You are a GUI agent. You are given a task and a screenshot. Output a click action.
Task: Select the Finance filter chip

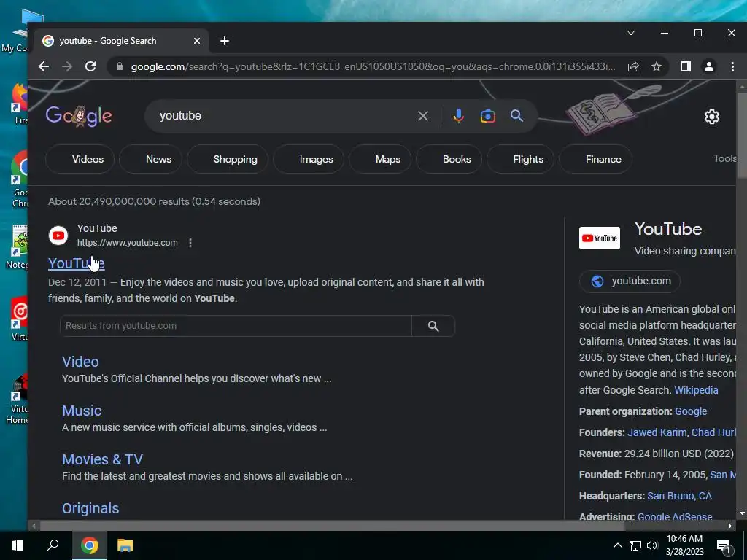(595, 159)
